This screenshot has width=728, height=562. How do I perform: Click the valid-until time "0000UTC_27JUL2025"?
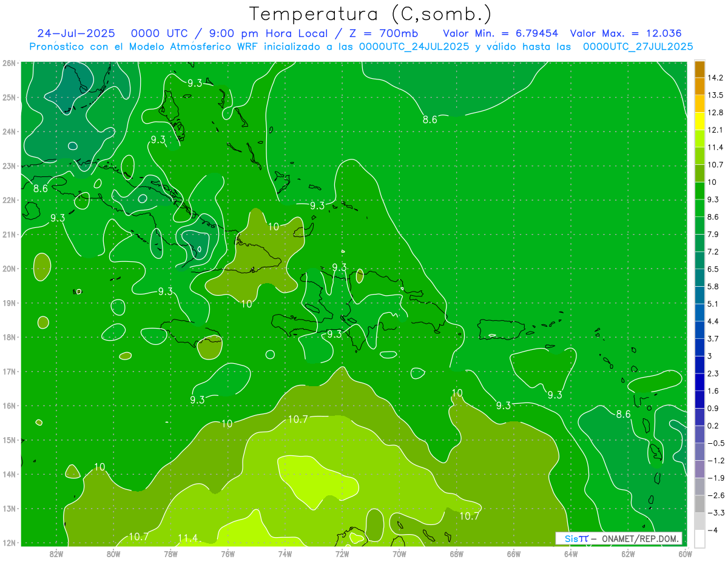(x=638, y=46)
